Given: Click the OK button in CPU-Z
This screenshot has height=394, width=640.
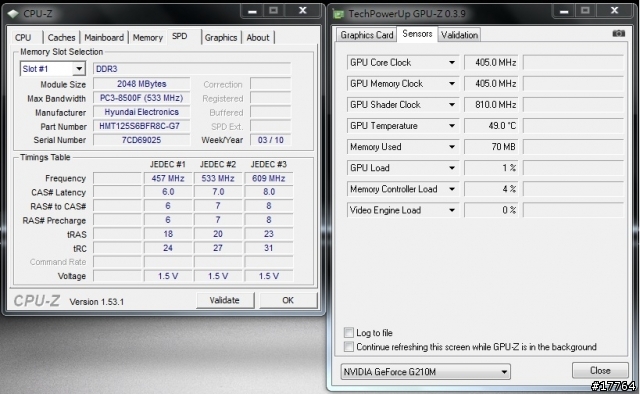Looking at the screenshot, I should coord(288,300).
